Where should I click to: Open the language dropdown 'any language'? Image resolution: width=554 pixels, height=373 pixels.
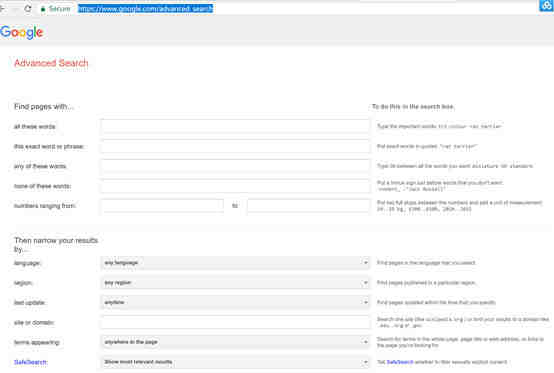(x=235, y=263)
